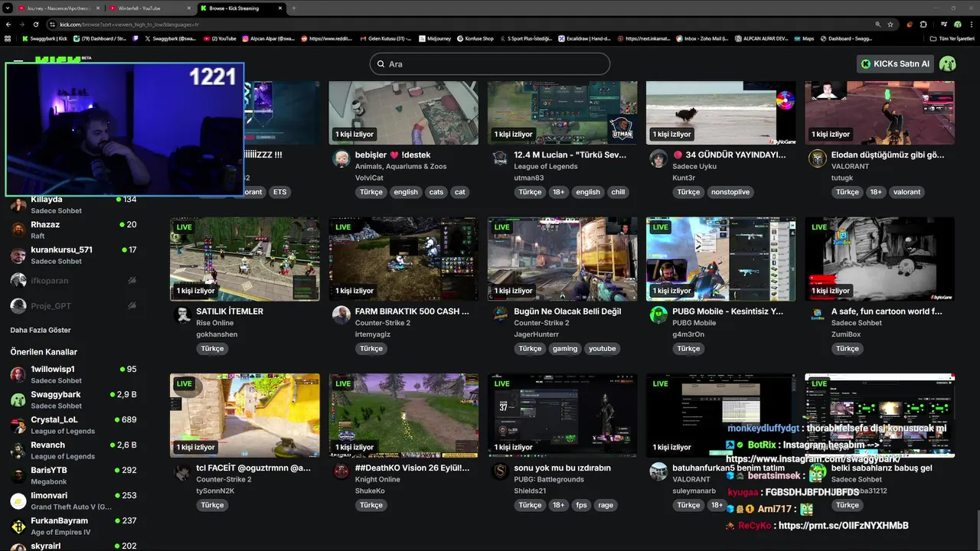This screenshot has width=980, height=551.
Task: Expand list with Daha Fazla Göster
Action: (41, 331)
